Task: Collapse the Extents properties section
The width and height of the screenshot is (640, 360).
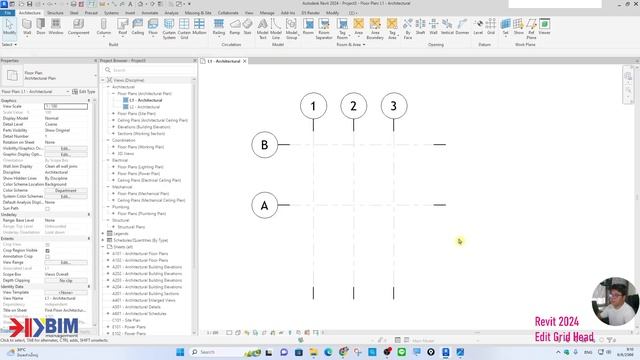Action: point(89,238)
